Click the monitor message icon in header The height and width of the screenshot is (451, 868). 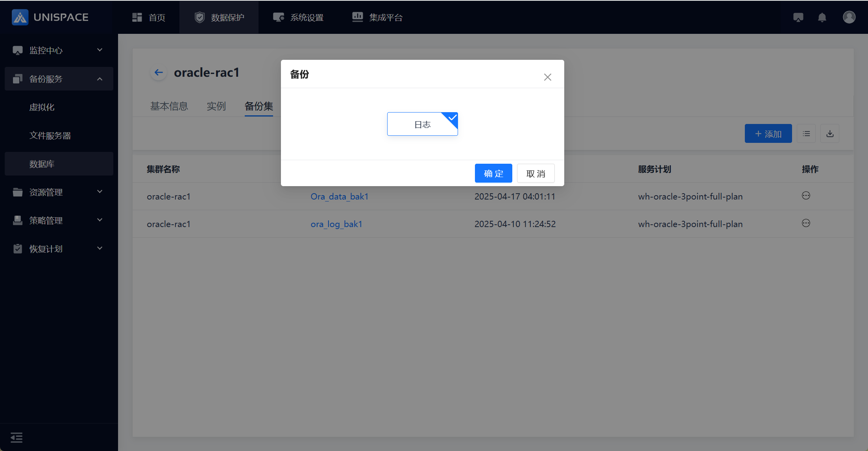point(798,17)
